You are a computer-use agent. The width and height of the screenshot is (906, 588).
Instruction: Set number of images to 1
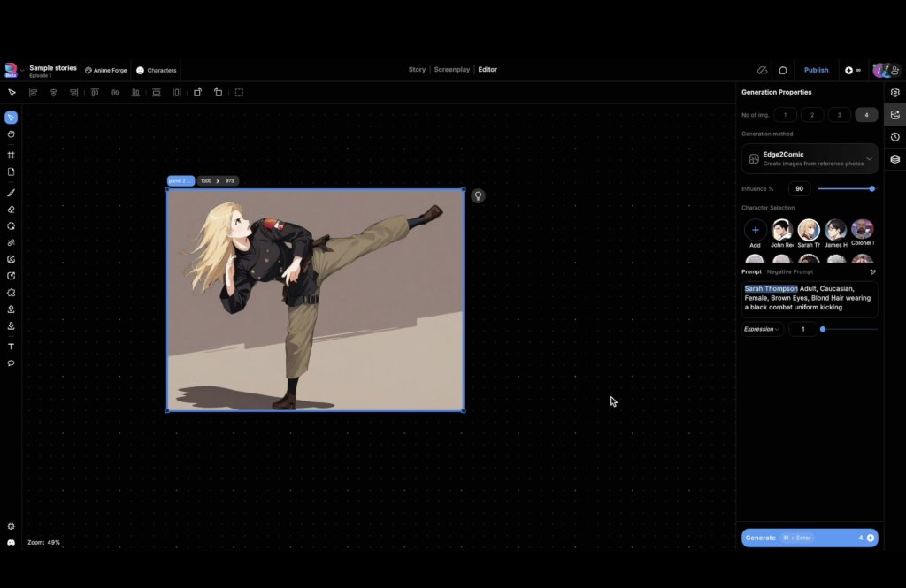(785, 115)
